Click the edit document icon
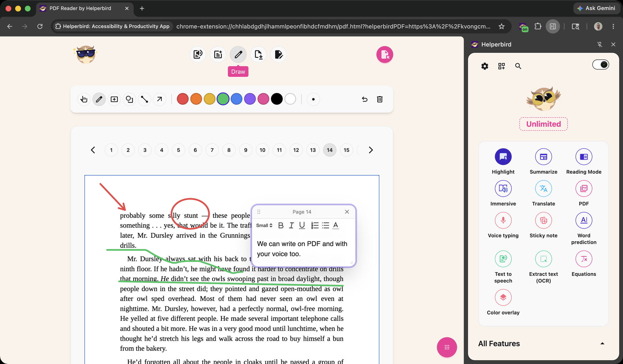The width and height of the screenshot is (623, 364). [x=279, y=54]
